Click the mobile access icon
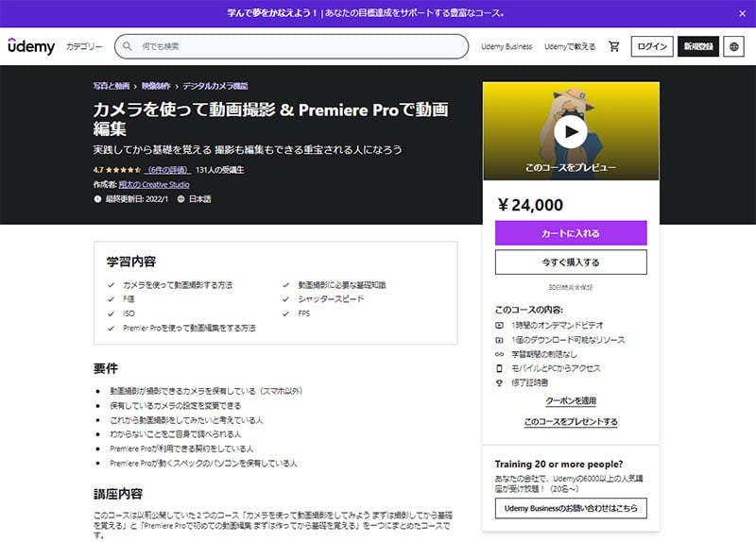Image resolution: width=756 pixels, height=542 pixels. (x=500, y=368)
